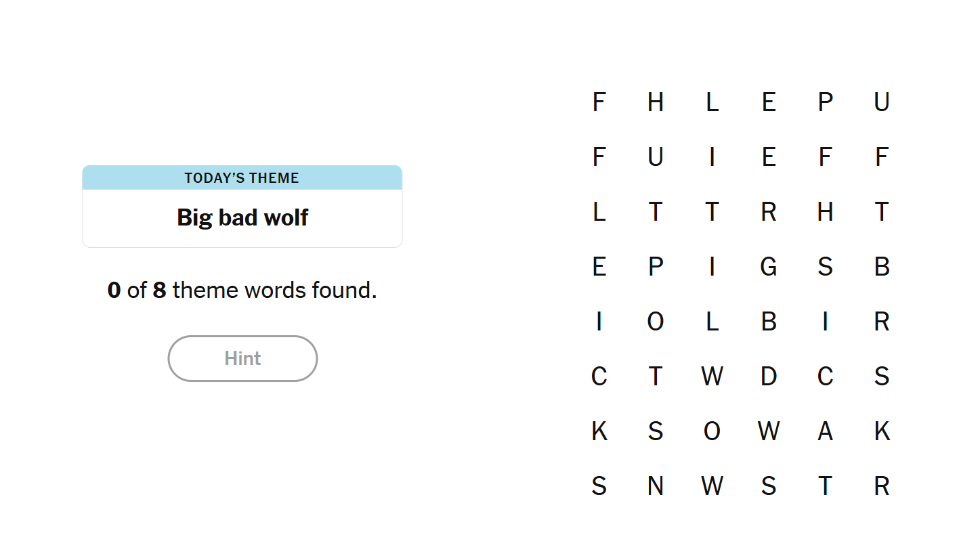Pick the letter N in the grid
The width and height of the screenshot is (980, 558).
pos(655,486)
